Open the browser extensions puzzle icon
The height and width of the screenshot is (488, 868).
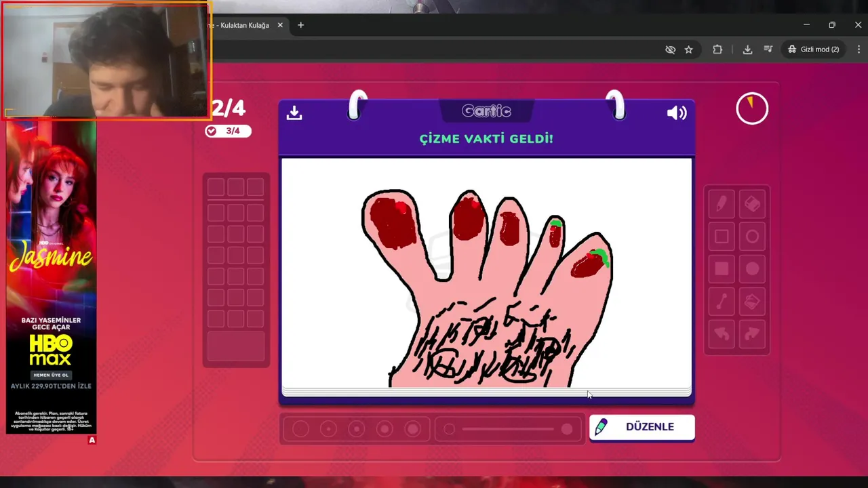717,49
